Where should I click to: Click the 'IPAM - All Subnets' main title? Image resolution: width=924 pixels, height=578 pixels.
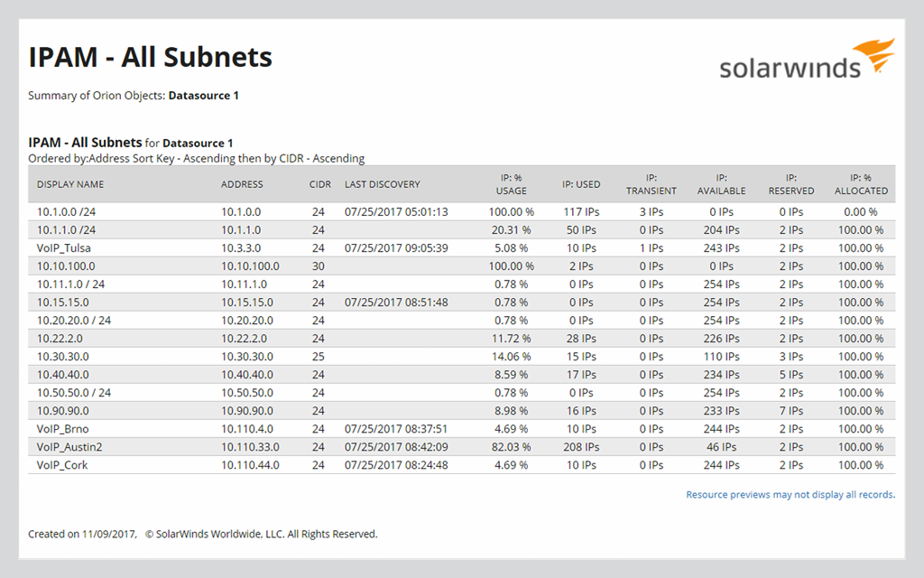[151, 57]
